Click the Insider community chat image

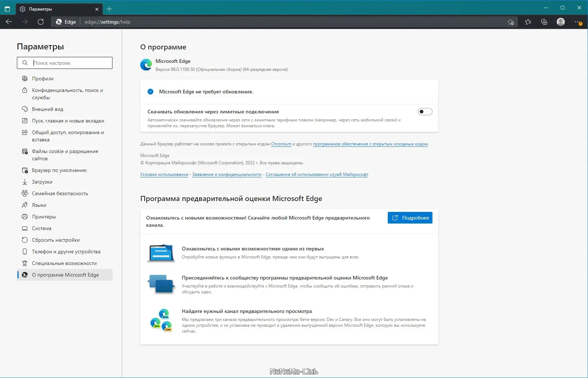tap(161, 284)
